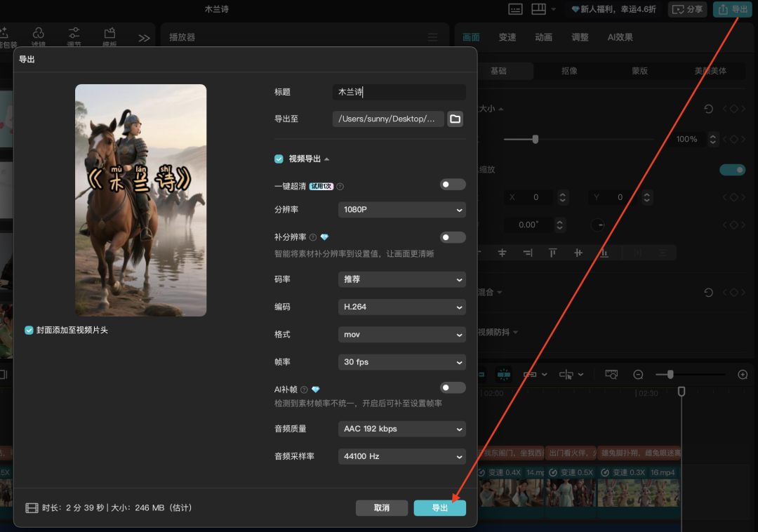Click the timeline zoom slider handle
The width and height of the screenshot is (758, 532).
click(x=670, y=375)
